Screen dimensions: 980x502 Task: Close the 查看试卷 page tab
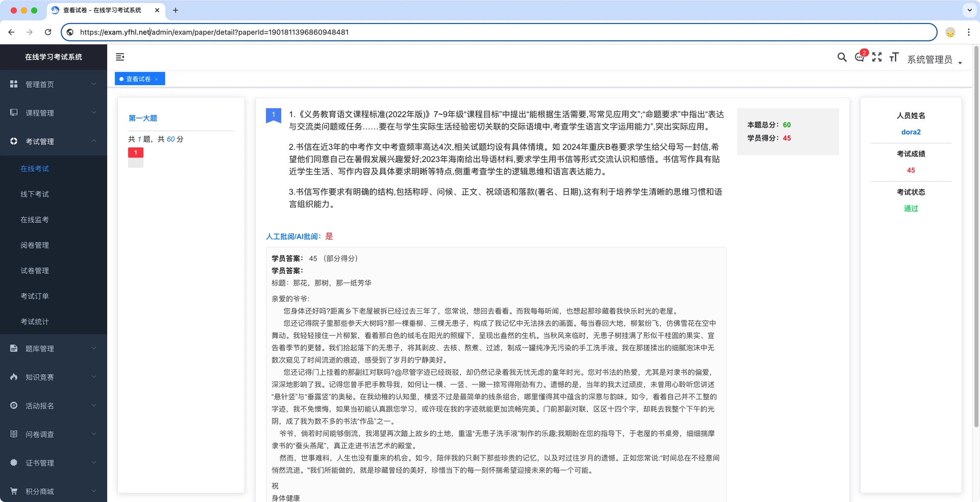[156, 79]
